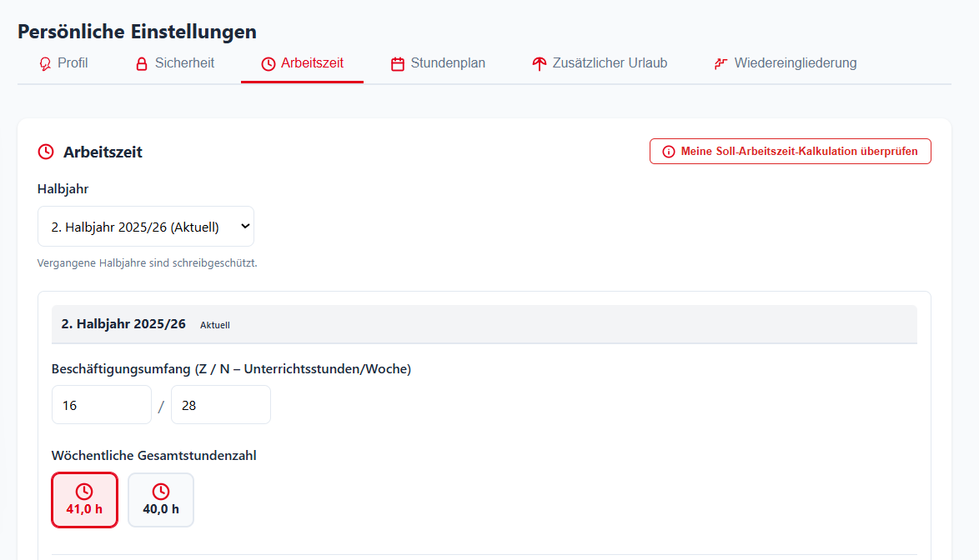Click the 'Wöchentliche Gesamtstundenzahl' label
Screen dimensions: 979x560
(153, 455)
